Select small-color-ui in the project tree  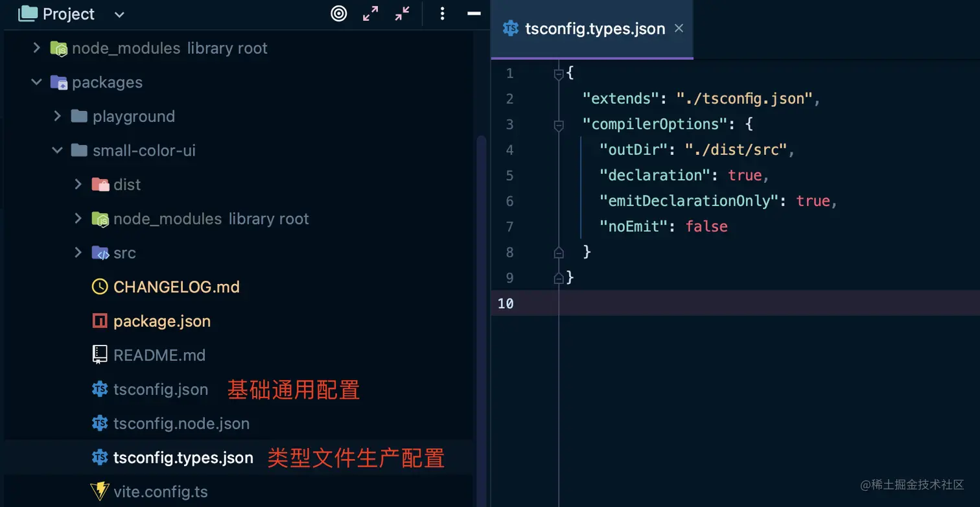144,150
